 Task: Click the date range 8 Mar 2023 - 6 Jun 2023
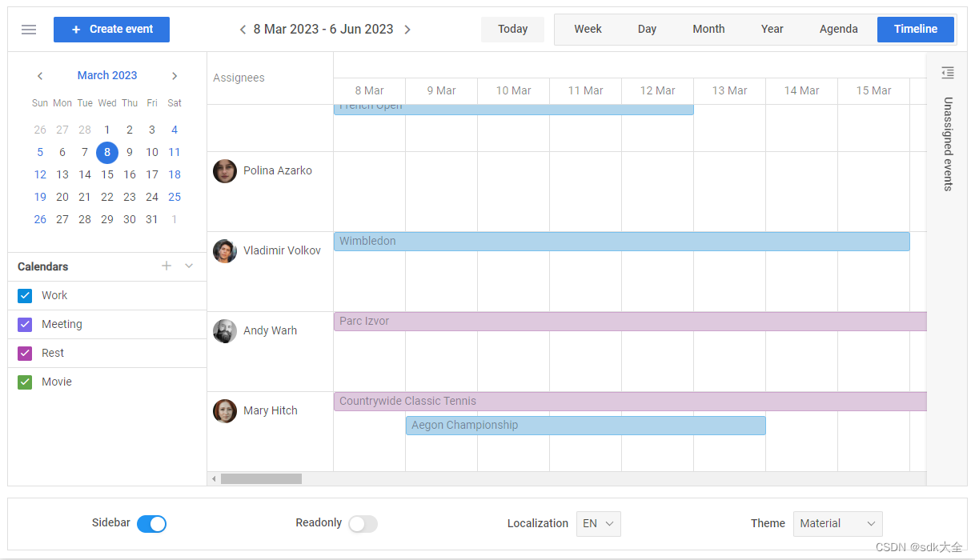(x=323, y=30)
